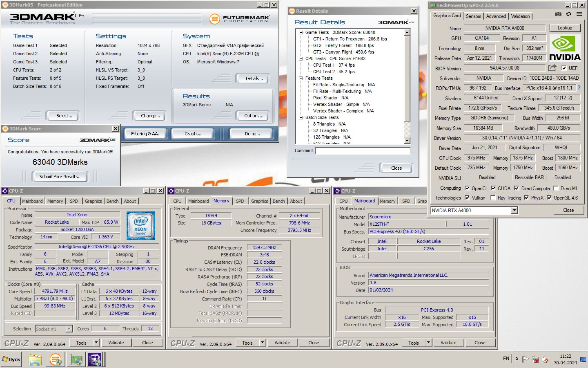Click the Comment input field

coord(363,151)
